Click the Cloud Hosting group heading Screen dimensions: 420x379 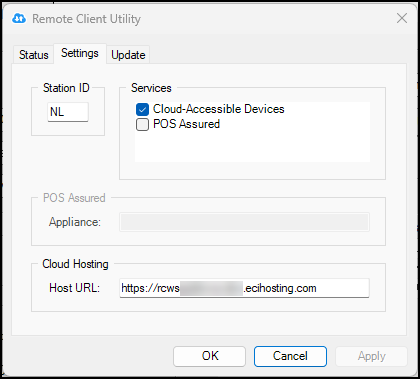(76, 264)
